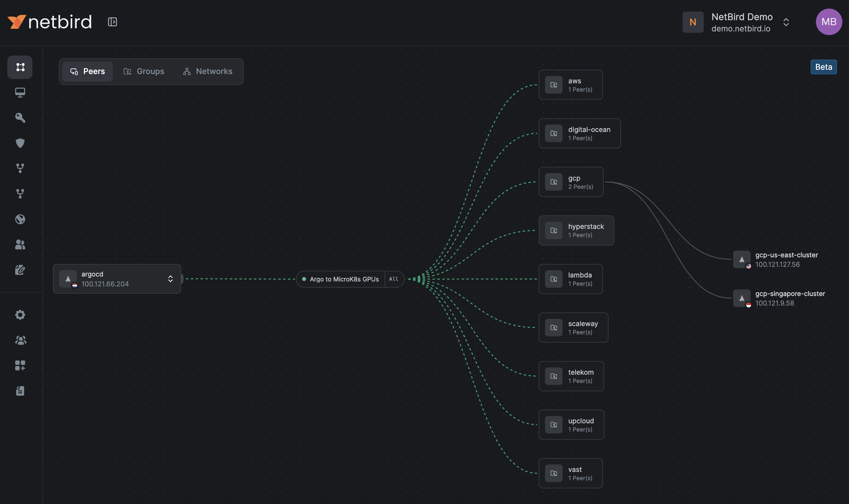This screenshot has height=504, width=849.
Task: Click the netbird logo
Action: [50, 22]
